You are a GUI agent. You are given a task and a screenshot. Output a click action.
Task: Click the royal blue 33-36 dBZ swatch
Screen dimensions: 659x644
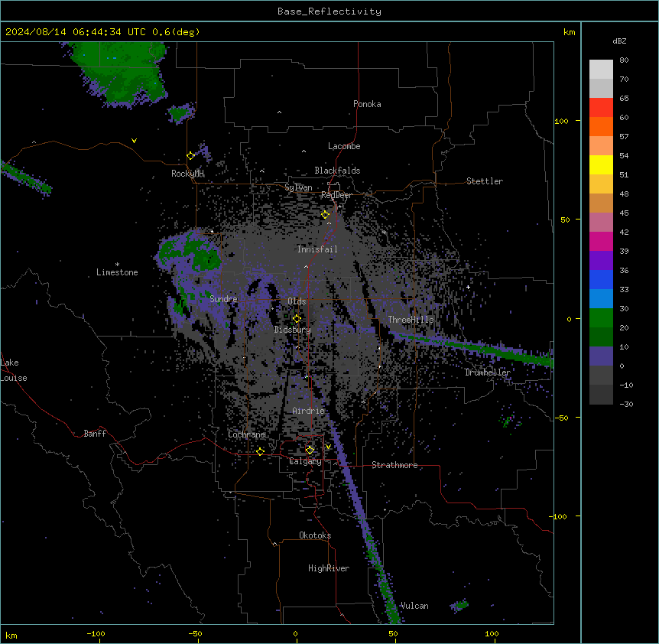pyautogui.click(x=601, y=279)
